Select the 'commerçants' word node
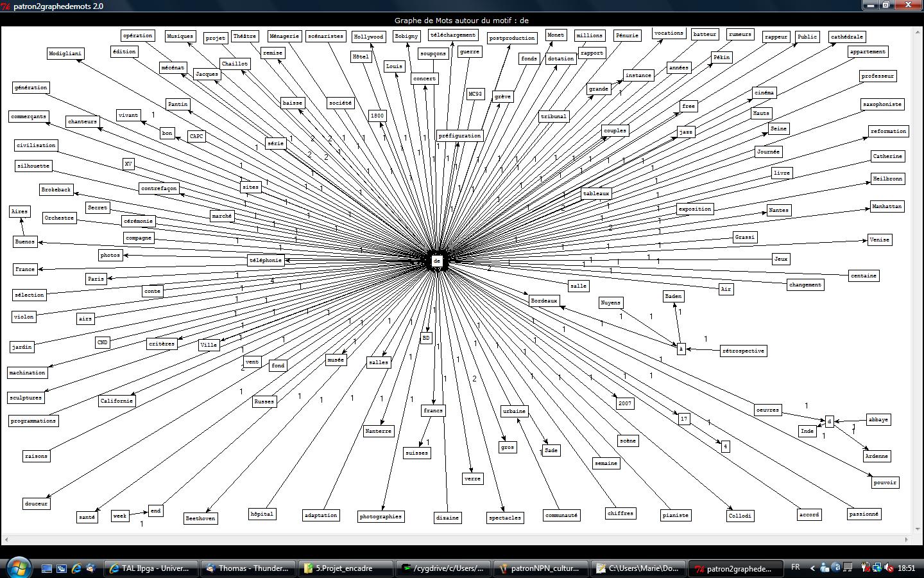924x578 pixels. click(29, 117)
